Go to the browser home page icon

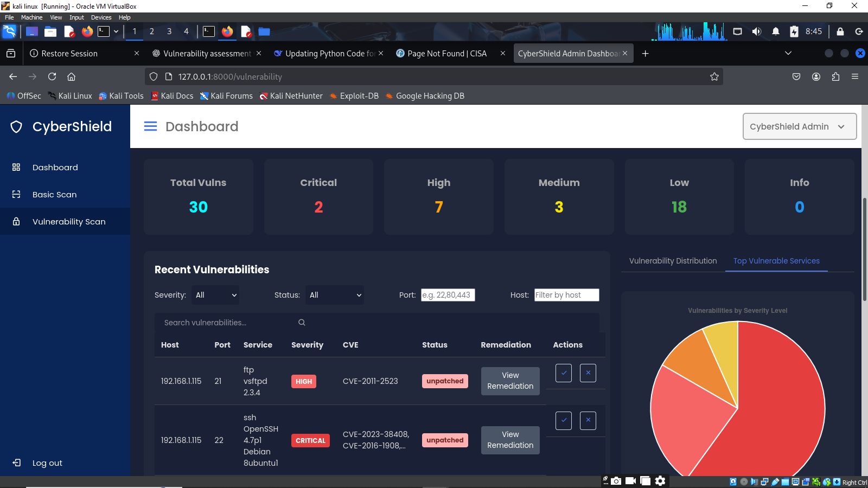(x=71, y=76)
